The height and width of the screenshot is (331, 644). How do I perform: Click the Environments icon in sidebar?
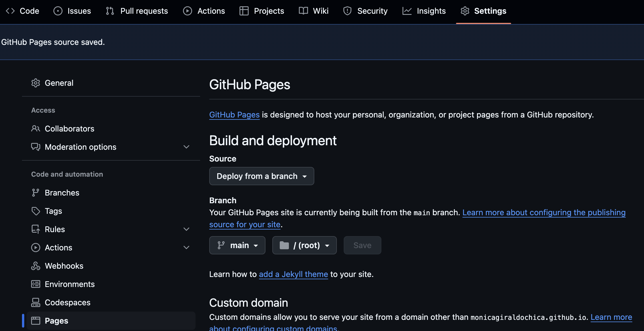coord(35,284)
